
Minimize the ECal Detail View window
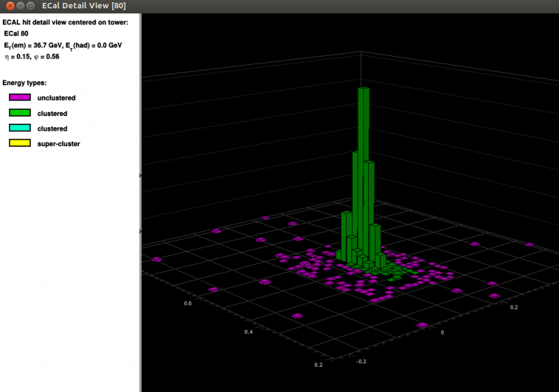coord(21,6)
